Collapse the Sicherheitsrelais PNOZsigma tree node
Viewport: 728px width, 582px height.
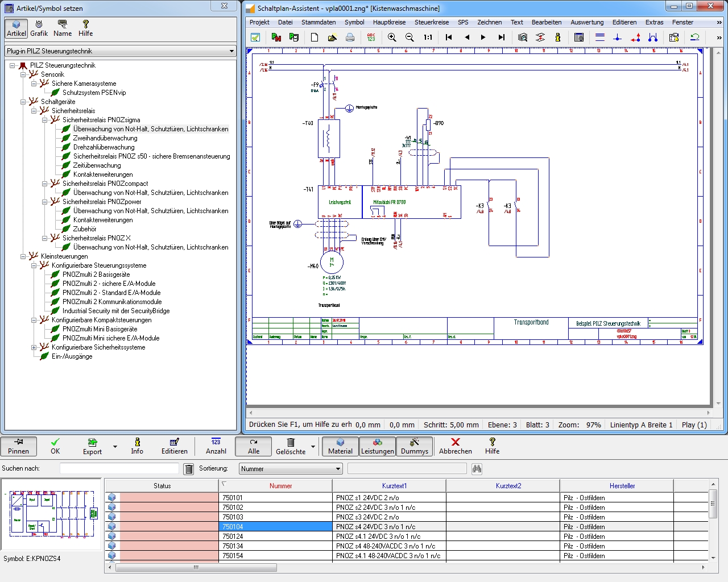(x=45, y=120)
